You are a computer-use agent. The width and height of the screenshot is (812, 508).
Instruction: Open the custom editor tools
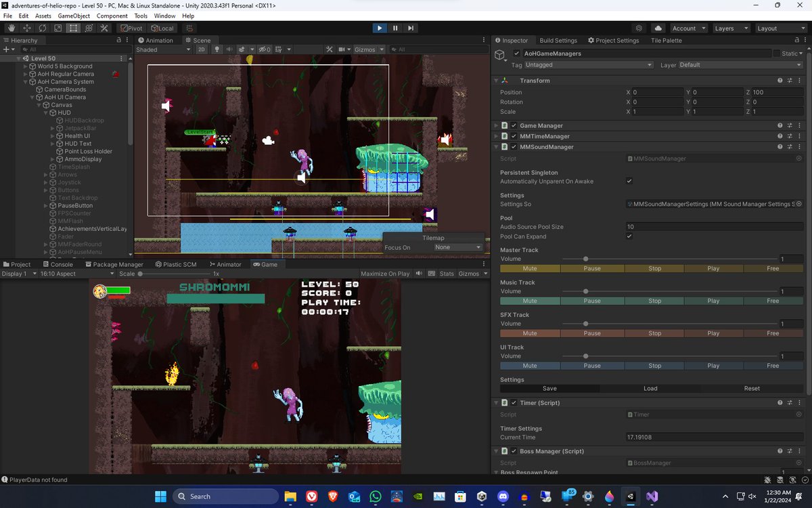click(104, 28)
